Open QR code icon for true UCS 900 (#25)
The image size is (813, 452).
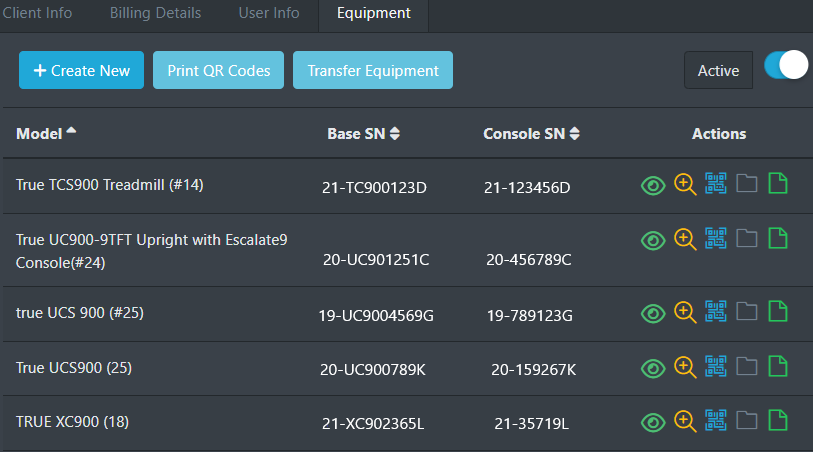coord(715,312)
